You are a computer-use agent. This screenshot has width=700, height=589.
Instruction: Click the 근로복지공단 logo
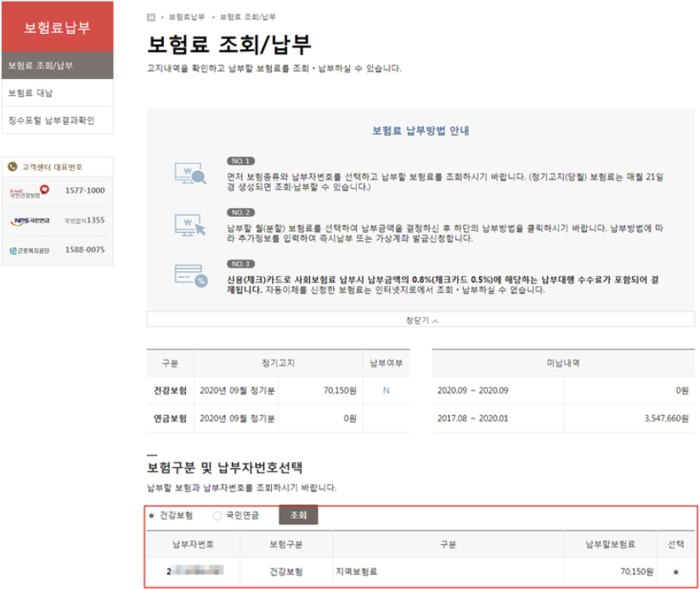click(30, 251)
